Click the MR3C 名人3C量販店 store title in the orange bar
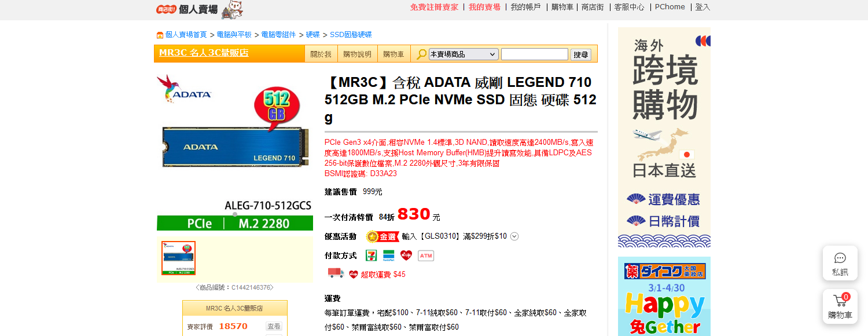868x336 pixels. click(204, 53)
